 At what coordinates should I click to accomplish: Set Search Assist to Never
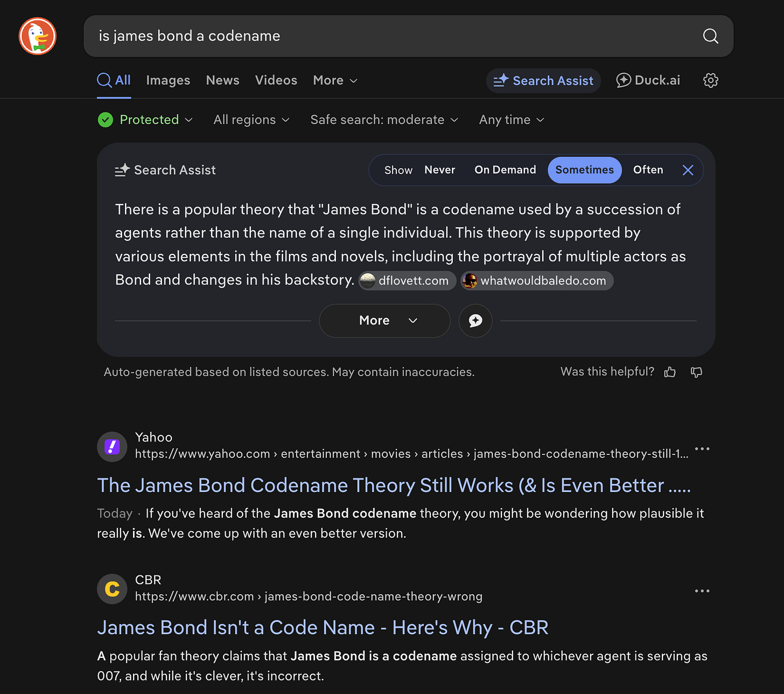click(439, 170)
